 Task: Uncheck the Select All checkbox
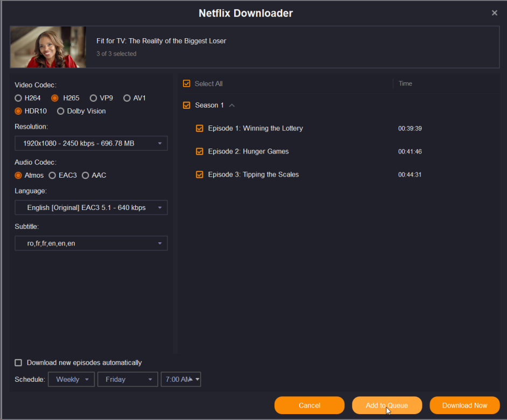[187, 83]
